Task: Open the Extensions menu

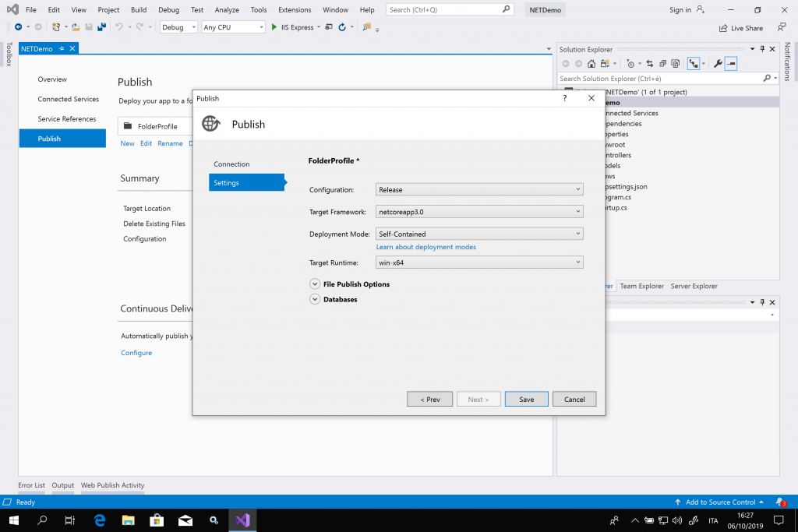Action: click(295, 9)
